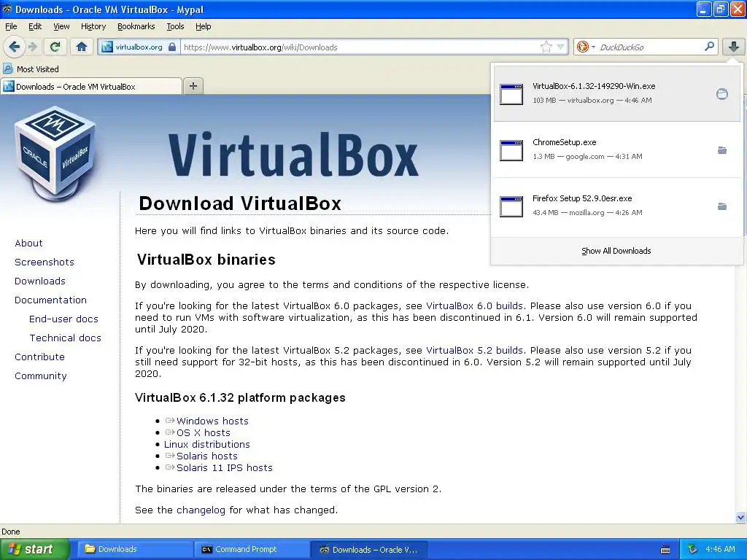
Task: Open the Help menu
Action: click(x=203, y=26)
